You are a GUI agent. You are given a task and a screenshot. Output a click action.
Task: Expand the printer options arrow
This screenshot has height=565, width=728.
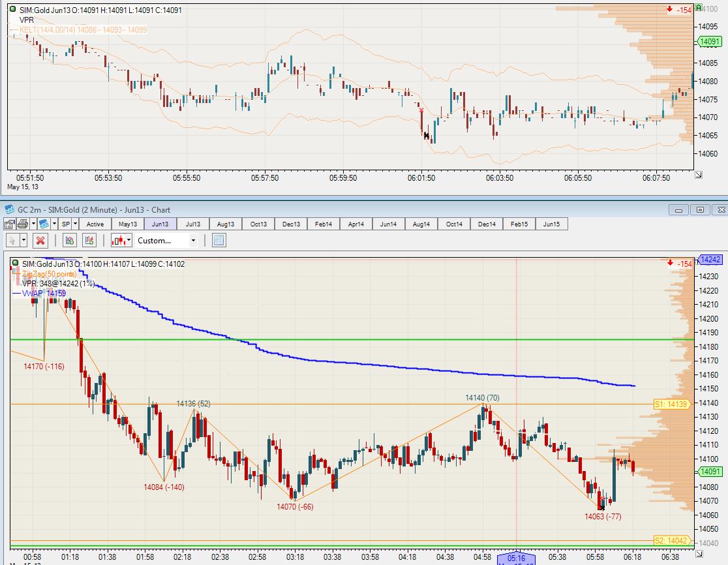tap(33, 224)
